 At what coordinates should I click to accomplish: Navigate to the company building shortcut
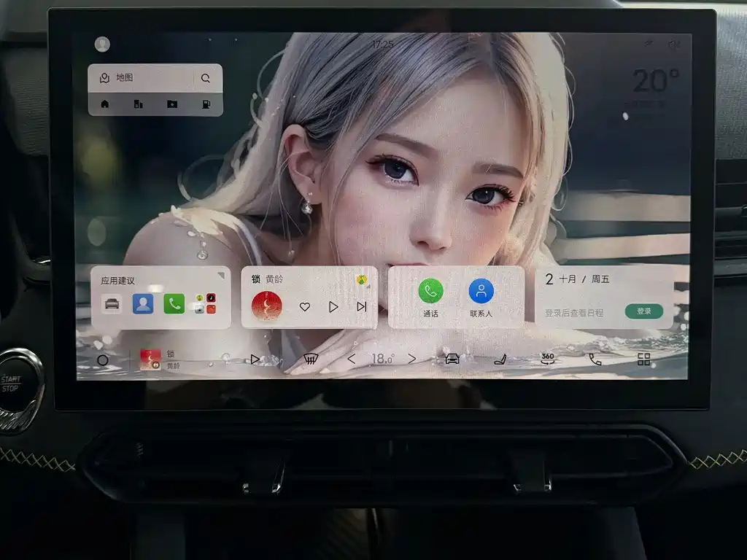click(138, 104)
